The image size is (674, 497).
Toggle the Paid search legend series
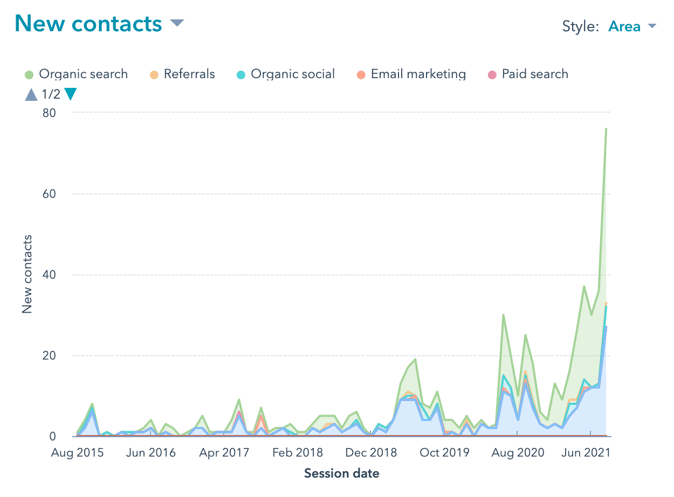[528, 74]
